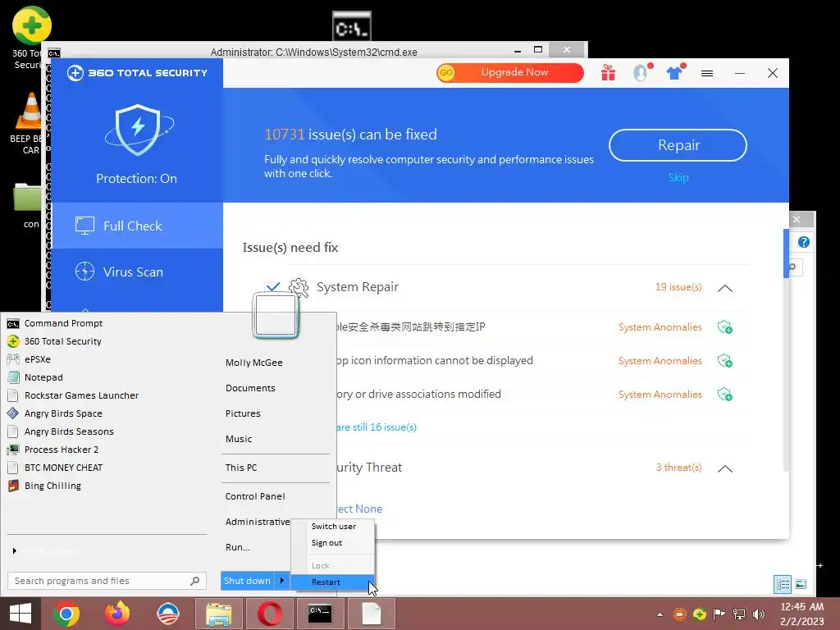Choose Restart from the power menu
The image size is (840, 630).
tap(332, 582)
